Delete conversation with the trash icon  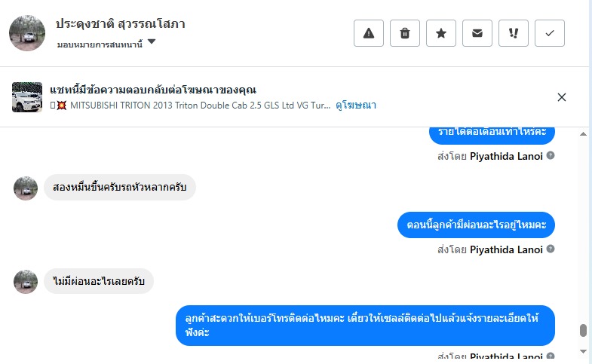tap(405, 33)
